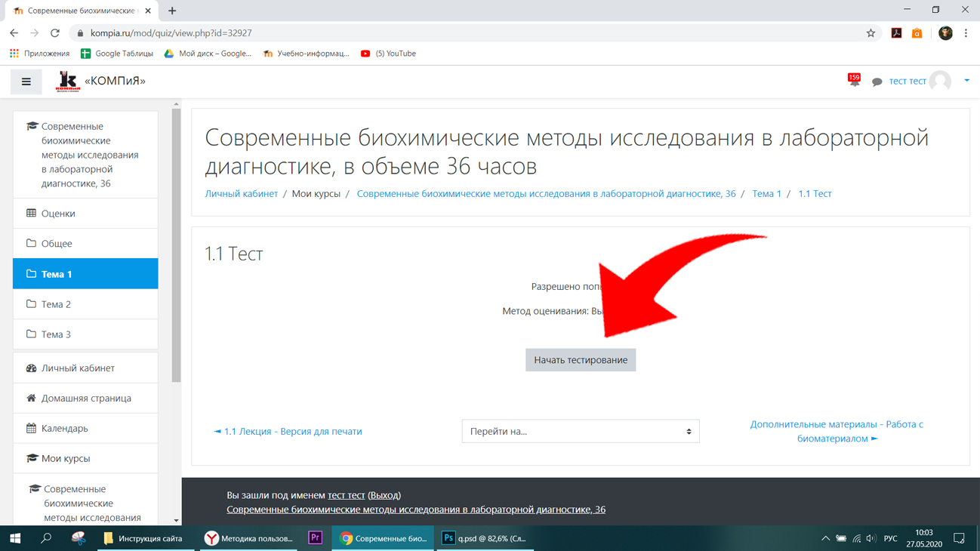Image resolution: width=980 pixels, height=551 pixels.
Task: Open the Chrome three-dot menu
Action: 966,33
